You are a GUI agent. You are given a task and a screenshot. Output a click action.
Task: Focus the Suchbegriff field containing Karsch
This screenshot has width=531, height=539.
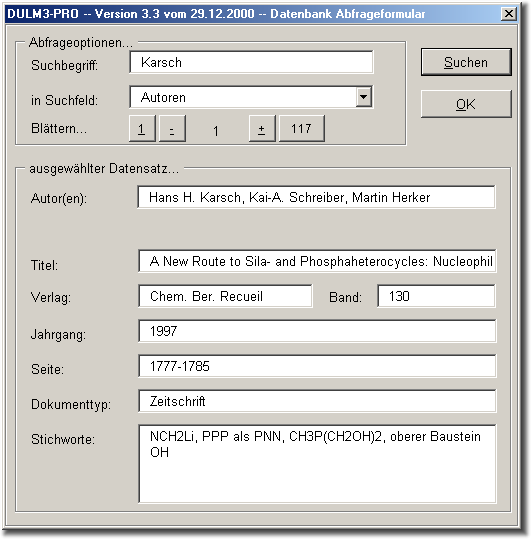pos(251,62)
